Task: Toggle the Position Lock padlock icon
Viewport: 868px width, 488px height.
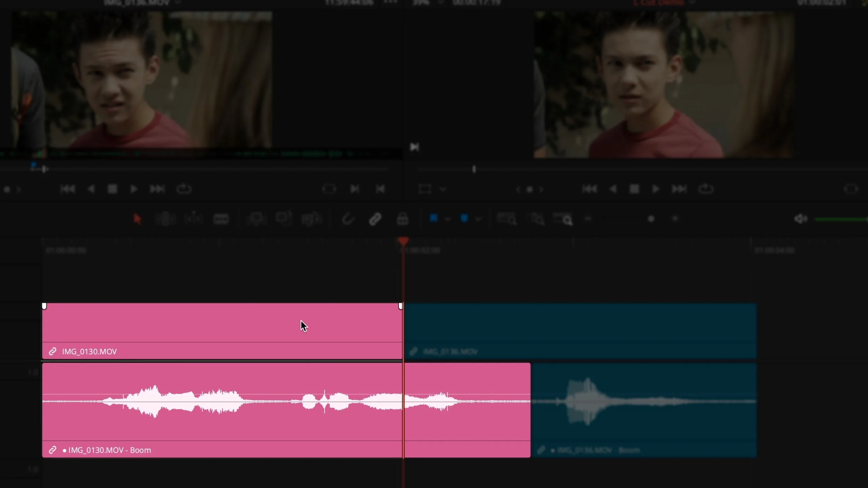Action: click(403, 219)
